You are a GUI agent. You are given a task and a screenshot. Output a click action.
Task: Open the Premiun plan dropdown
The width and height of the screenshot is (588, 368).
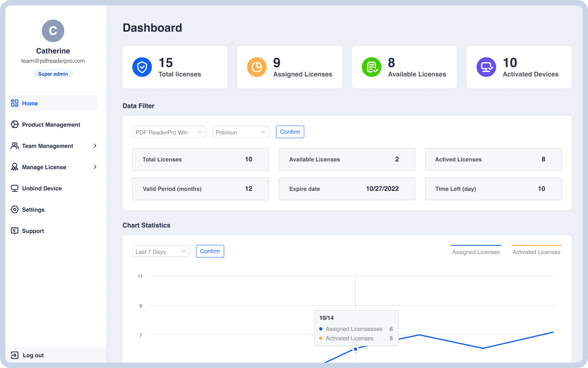click(241, 132)
